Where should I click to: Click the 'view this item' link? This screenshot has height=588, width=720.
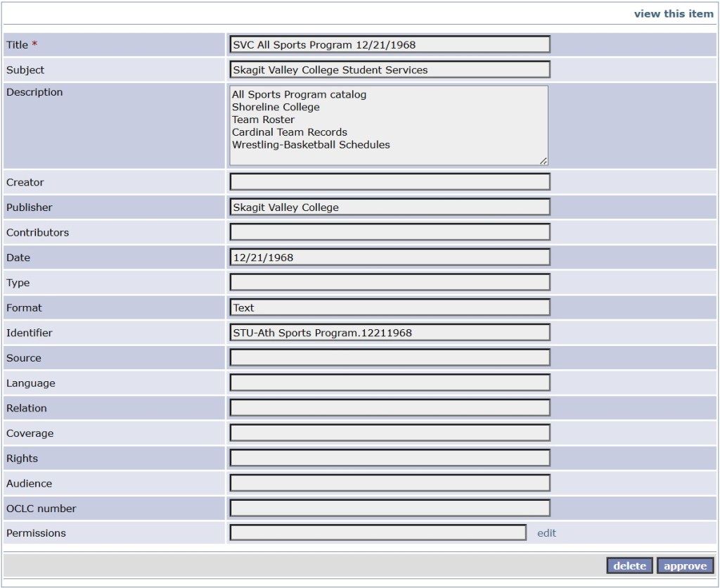click(673, 13)
